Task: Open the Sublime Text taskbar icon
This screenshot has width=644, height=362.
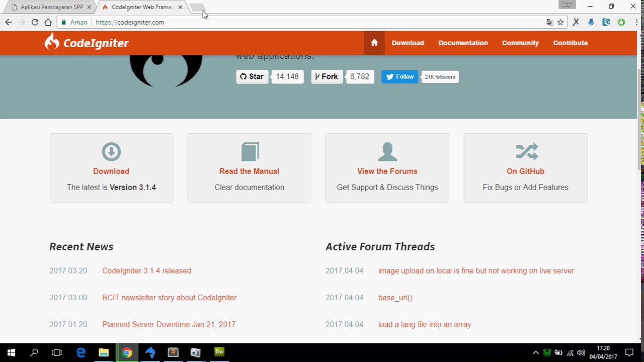Action: [173, 353]
